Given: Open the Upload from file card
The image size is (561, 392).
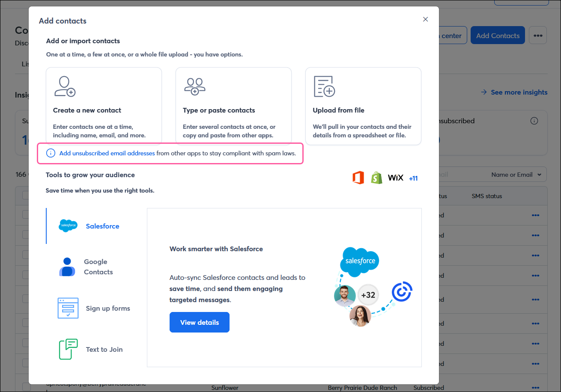Looking at the screenshot, I should pyautogui.click(x=363, y=106).
